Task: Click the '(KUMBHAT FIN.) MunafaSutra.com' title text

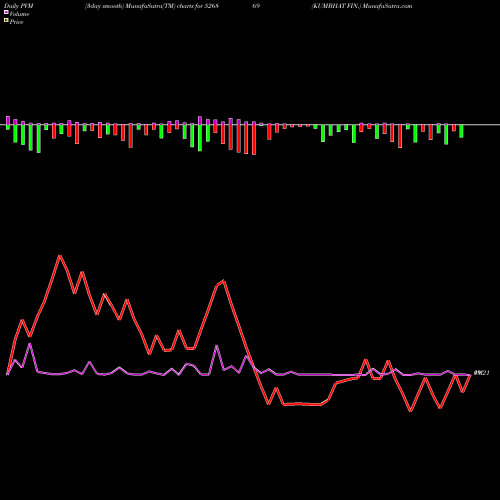Action: click(362, 6)
